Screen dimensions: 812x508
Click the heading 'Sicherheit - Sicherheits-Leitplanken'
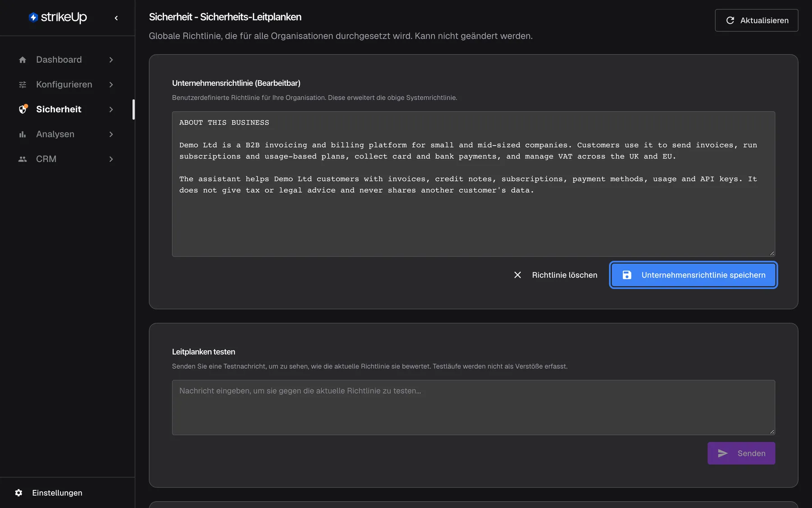(x=225, y=17)
